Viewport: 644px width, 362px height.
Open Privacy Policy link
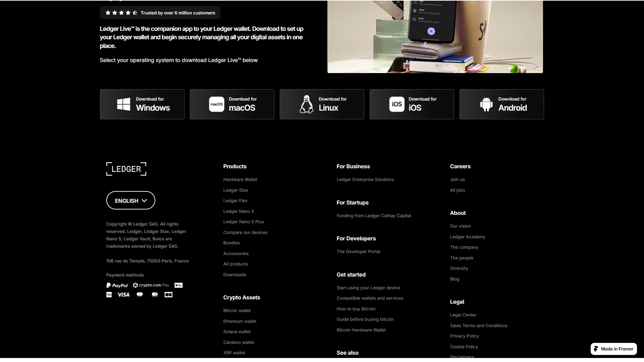click(465, 336)
